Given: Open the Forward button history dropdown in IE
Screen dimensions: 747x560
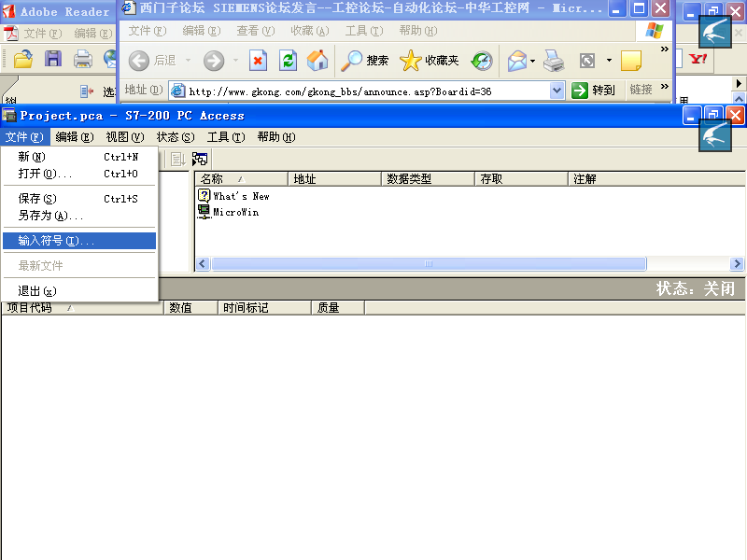Looking at the screenshot, I should tap(235, 61).
